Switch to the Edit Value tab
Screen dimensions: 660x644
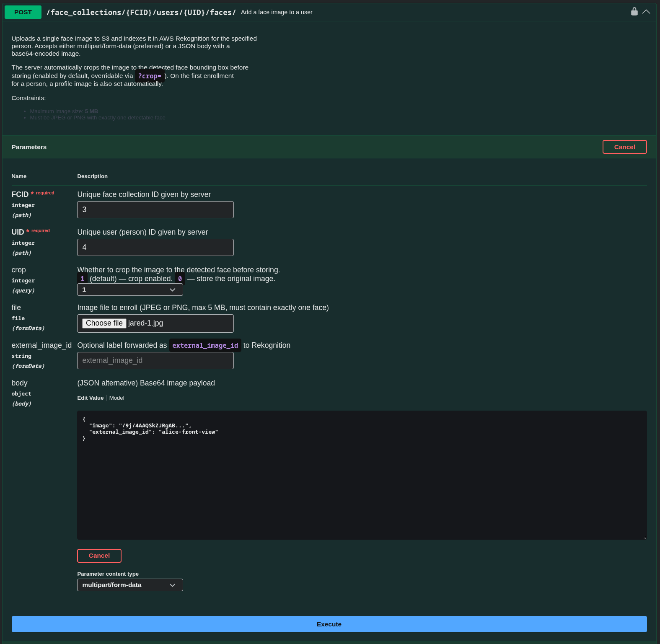tap(90, 398)
